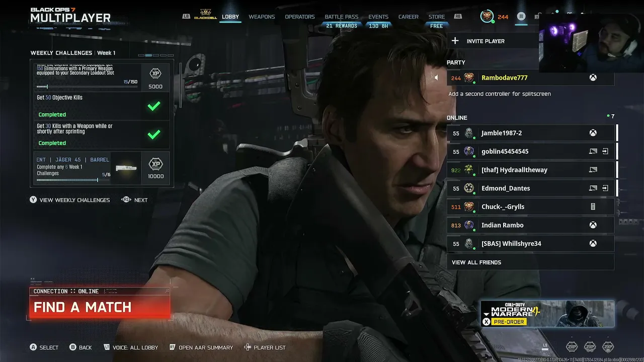Click the 5000 XP reward icon

click(x=155, y=74)
